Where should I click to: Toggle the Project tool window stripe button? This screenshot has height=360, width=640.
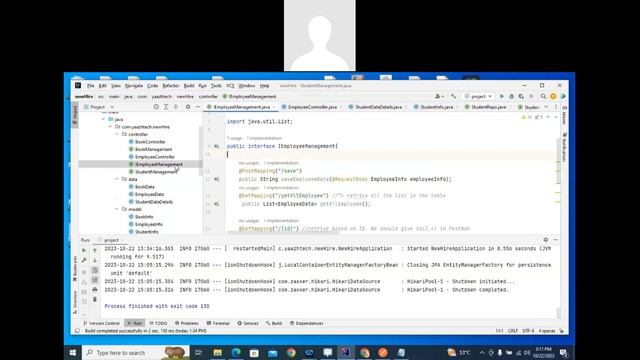tap(75, 114)
